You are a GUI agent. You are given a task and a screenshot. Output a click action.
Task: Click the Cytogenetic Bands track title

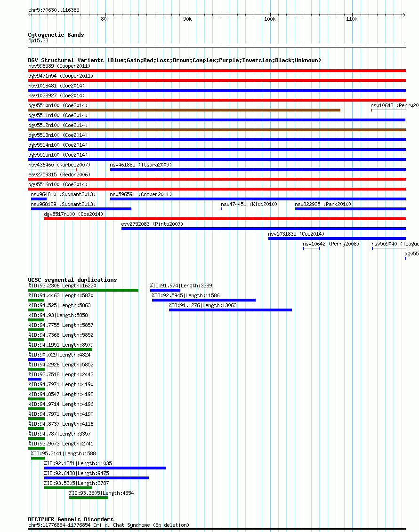(x=56, y=35)
